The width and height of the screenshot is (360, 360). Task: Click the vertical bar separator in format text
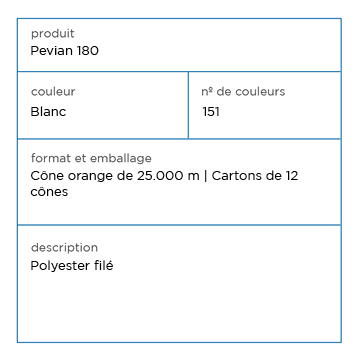click(x=205, y=176)
